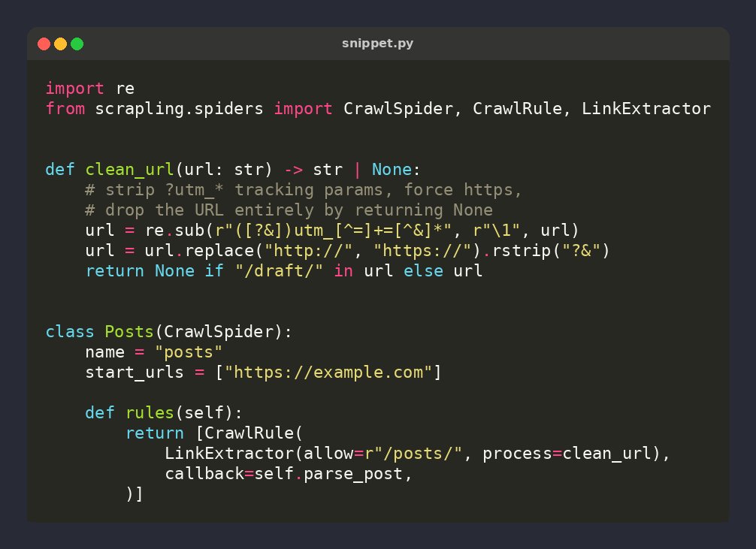The image size is (756, 549).
Task: Click the closing ')]' line
Action: click(135, 494)
